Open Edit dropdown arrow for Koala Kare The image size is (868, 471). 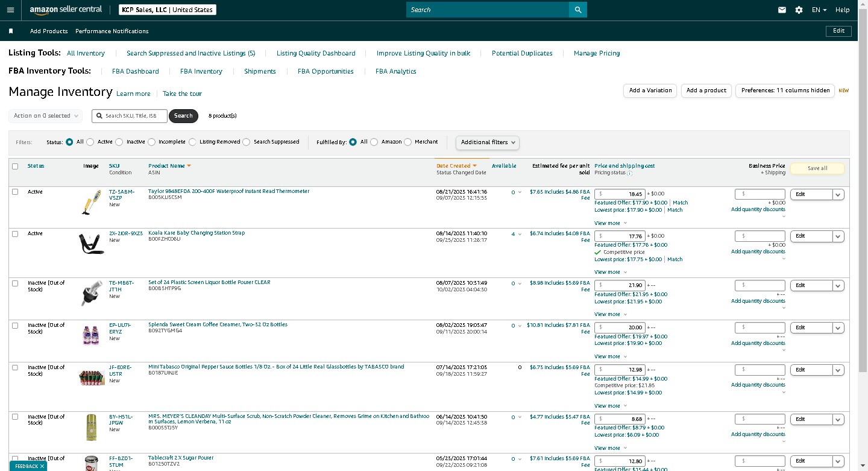838,236
